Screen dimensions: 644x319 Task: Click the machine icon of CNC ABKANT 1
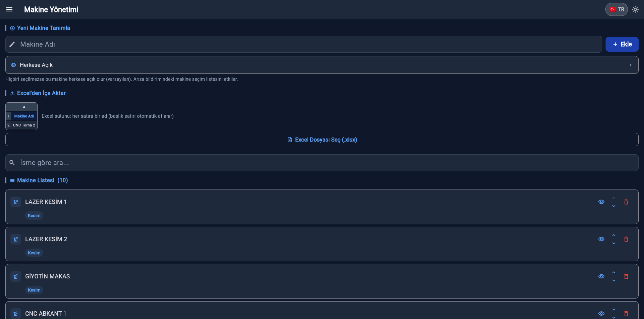tap(16, 314)
